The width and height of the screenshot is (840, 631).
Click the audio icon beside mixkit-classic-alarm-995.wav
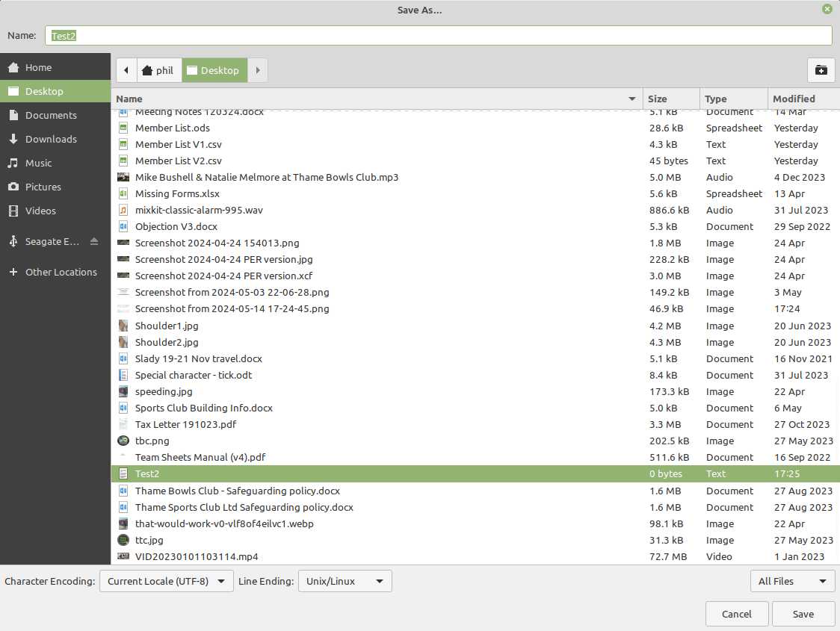pyautogui.click(x=123, y=210)
